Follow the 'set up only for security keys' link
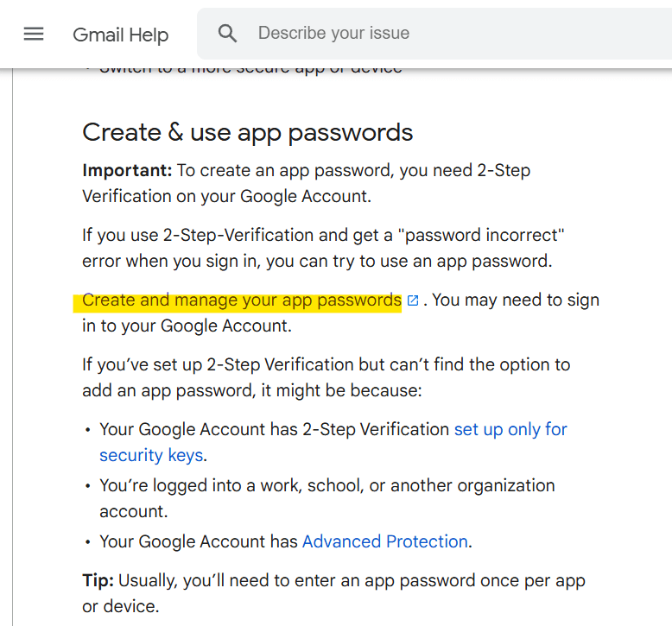Viewport: 672px width, 626px height. coord(510,429)
